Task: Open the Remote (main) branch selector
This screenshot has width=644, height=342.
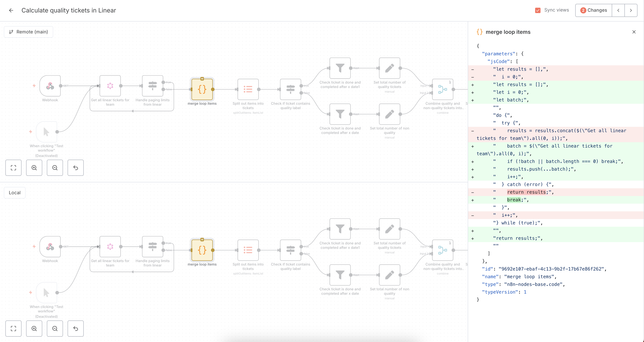Action: click(x=28, y=32)
